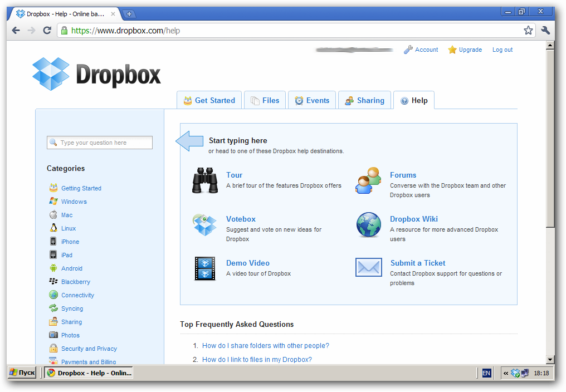Open the Windows category link
Viewport: 566px width, 392px height.
tap(74, 202)
